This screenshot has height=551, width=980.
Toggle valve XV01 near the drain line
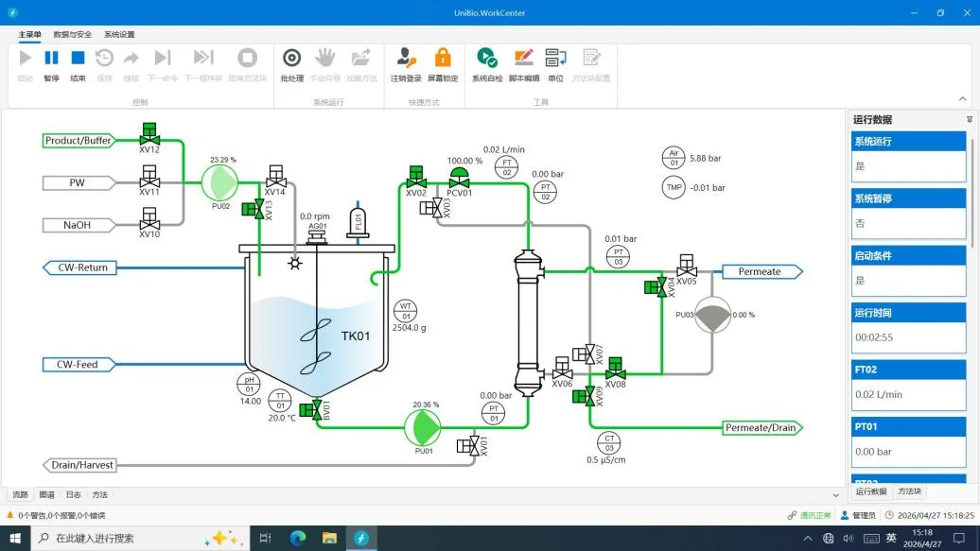click(469, 446)
